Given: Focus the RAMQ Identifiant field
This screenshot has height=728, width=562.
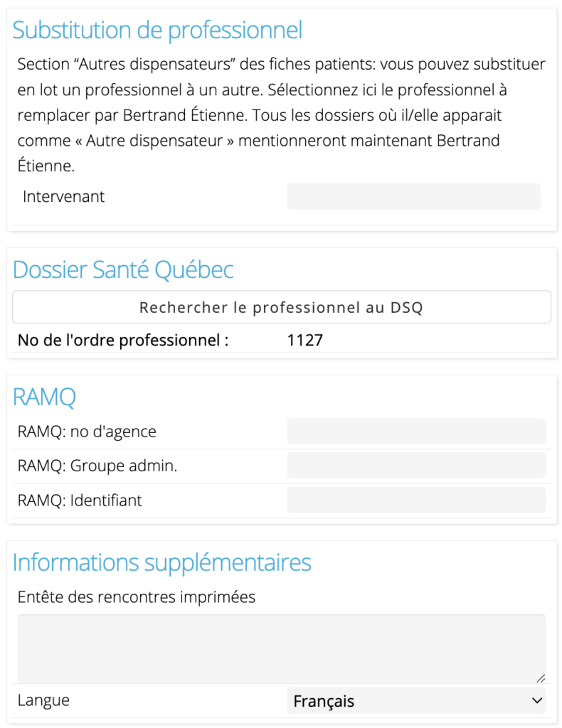Looking at the screenshot, I should (416, 500).
